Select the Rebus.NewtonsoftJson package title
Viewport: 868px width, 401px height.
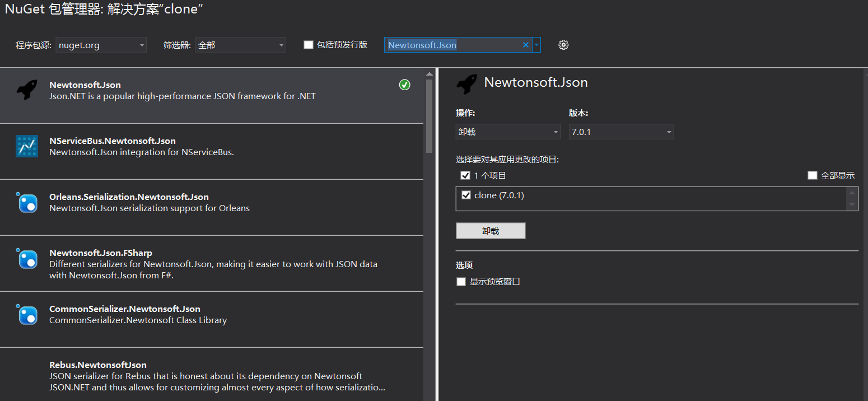click(98, 365)
